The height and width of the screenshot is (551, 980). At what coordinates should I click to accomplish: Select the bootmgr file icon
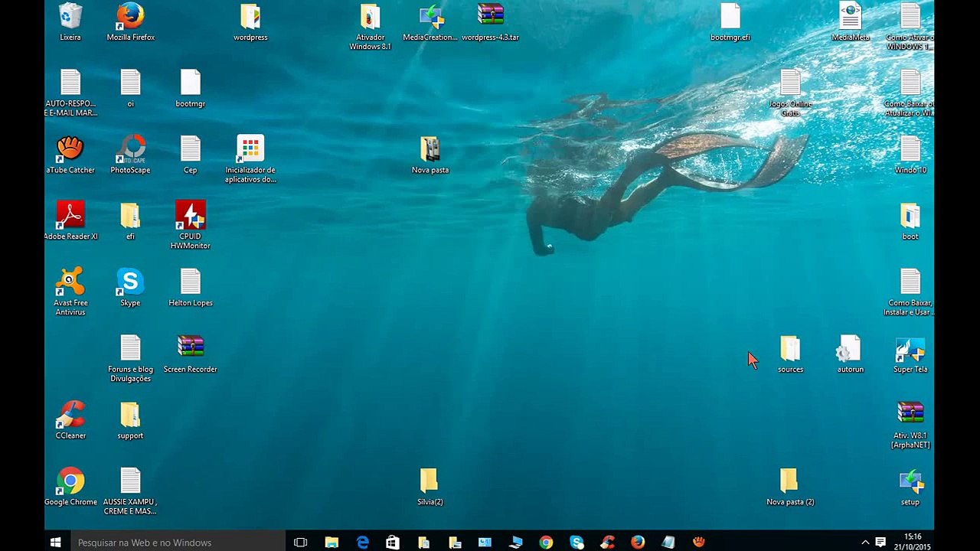[x=190, y=88]
